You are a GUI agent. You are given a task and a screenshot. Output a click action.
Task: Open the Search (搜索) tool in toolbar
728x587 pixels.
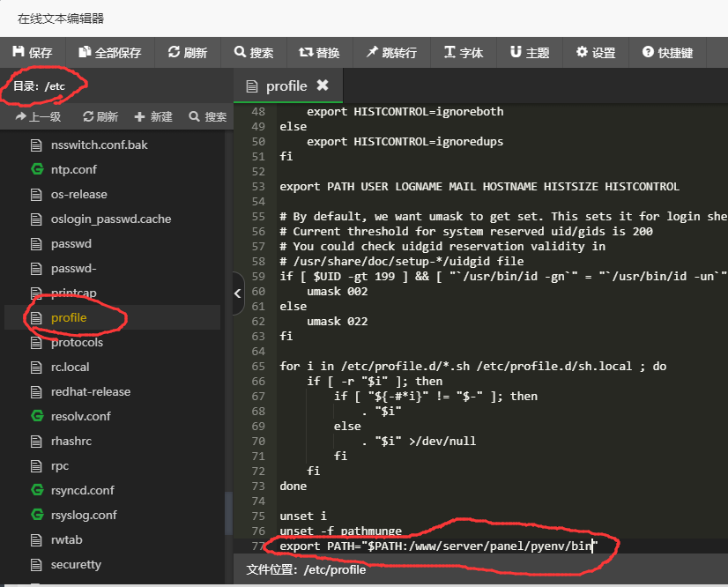(254, 53)
